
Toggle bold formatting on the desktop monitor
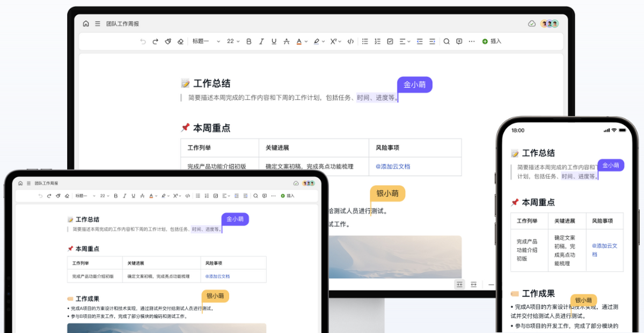click(248, 41)
